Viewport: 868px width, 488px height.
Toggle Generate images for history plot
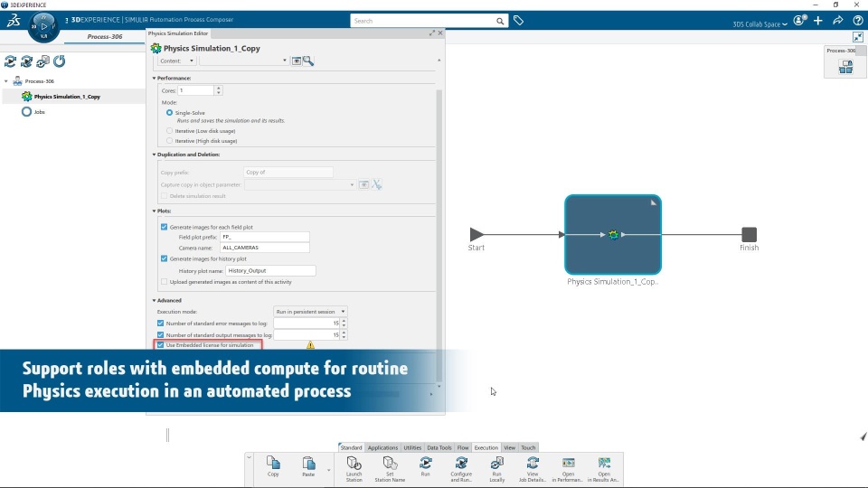(x=164, y=258)
